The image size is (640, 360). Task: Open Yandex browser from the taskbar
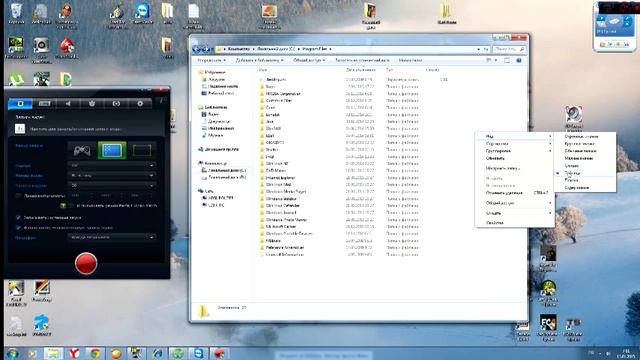click(x=74, y=353)
